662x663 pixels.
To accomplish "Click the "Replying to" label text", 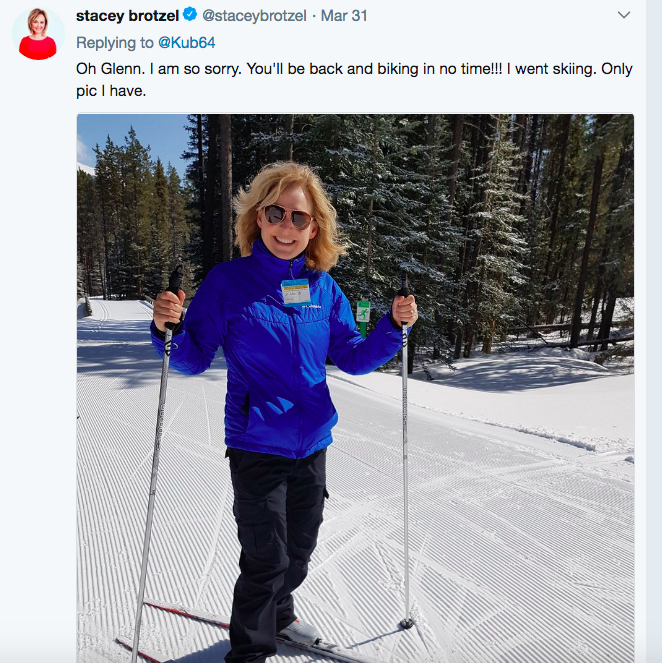I will 114,43.
